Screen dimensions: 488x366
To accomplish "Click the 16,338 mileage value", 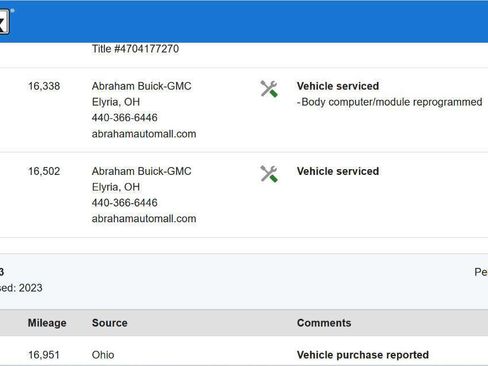I will (44, 86).
